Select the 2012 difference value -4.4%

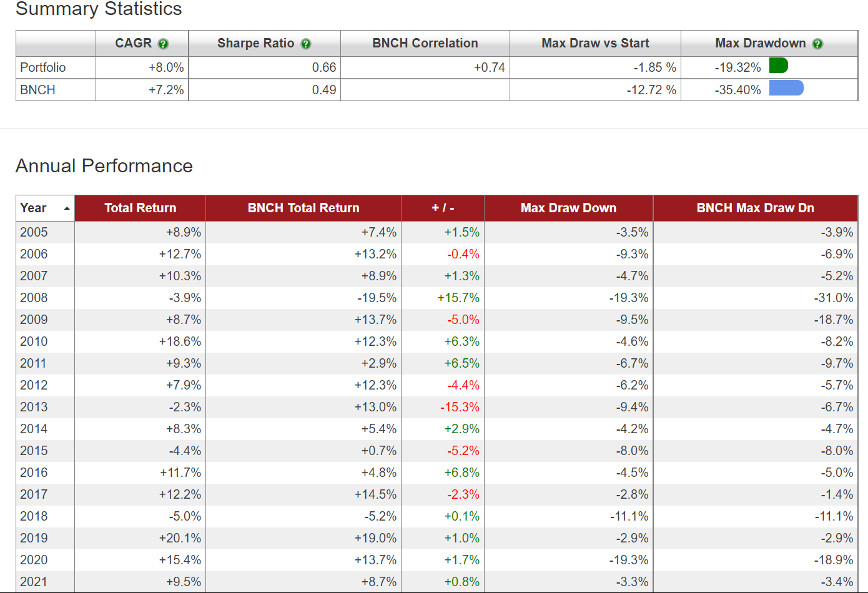click(463, 385)
